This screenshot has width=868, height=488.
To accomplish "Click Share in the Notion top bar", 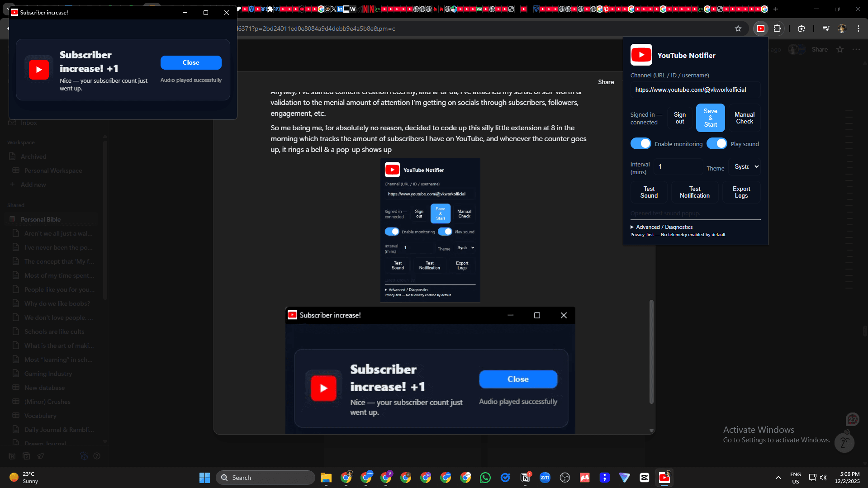I will (820, 49).
